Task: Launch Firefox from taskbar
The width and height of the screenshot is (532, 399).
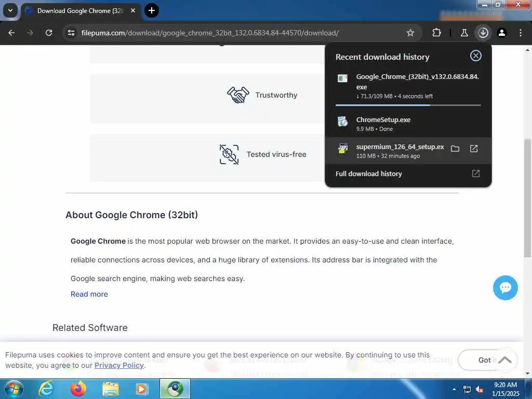Action: [78, 389]
